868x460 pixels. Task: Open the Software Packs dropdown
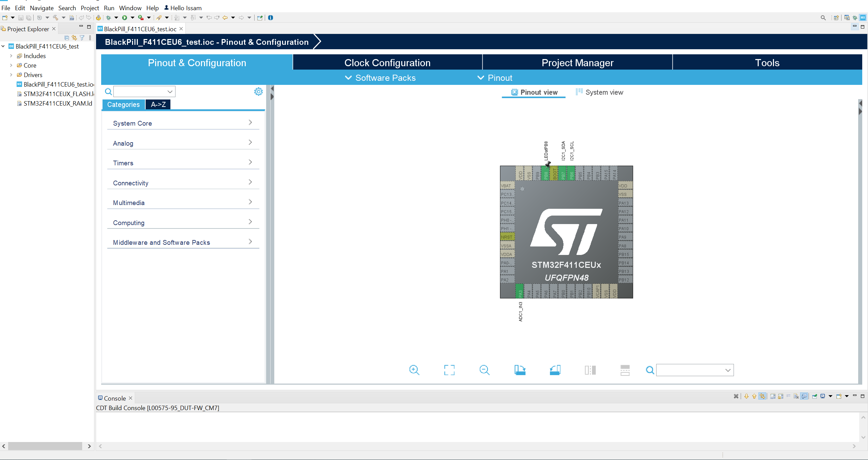380,78
